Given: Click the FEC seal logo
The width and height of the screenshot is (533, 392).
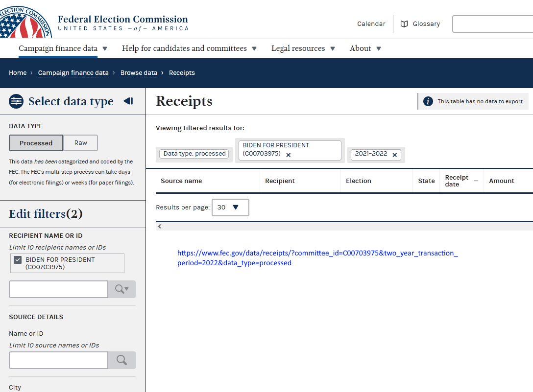Looking at the screenshot, I should tap(25, 22).
